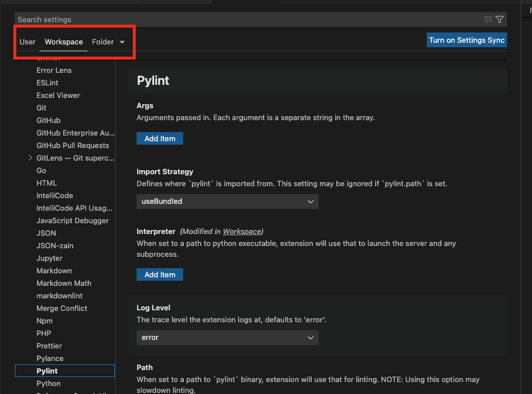532x394 pixels.
Task: Switch to the Workspace settings tab
Action: tap(63, 42)
